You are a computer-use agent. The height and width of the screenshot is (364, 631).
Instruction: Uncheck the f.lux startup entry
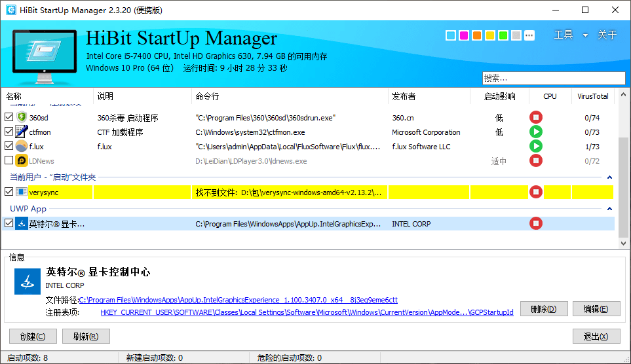9,146
